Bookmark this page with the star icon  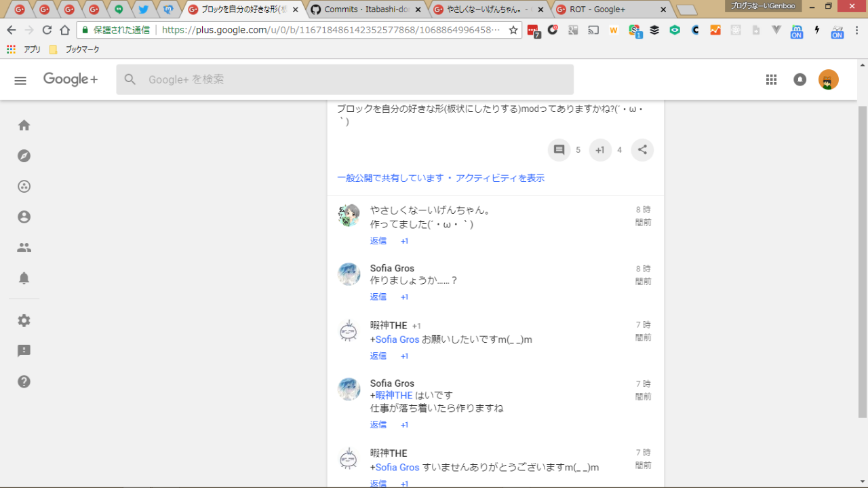click(x=513, y=30)
